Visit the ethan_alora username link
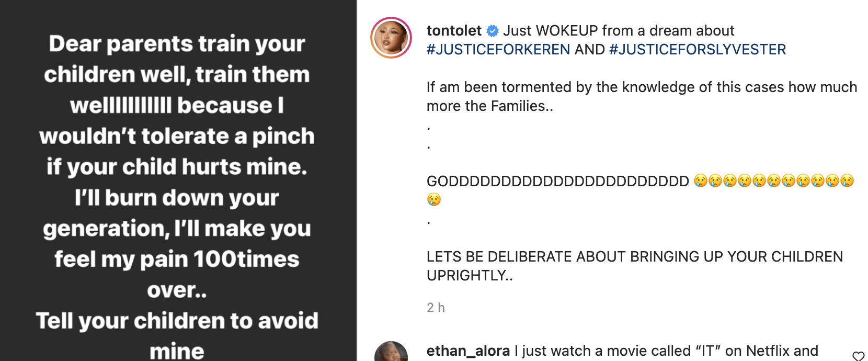 click(468, 351)
